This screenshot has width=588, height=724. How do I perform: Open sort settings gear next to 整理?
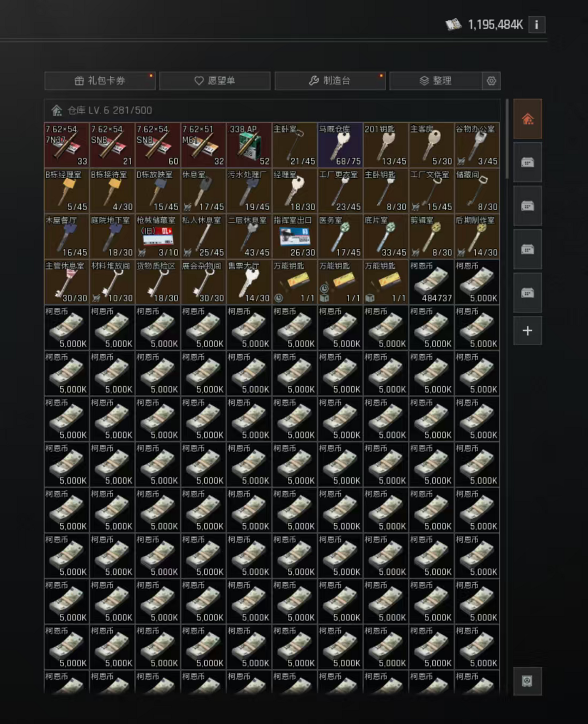(x=491, y=81)
